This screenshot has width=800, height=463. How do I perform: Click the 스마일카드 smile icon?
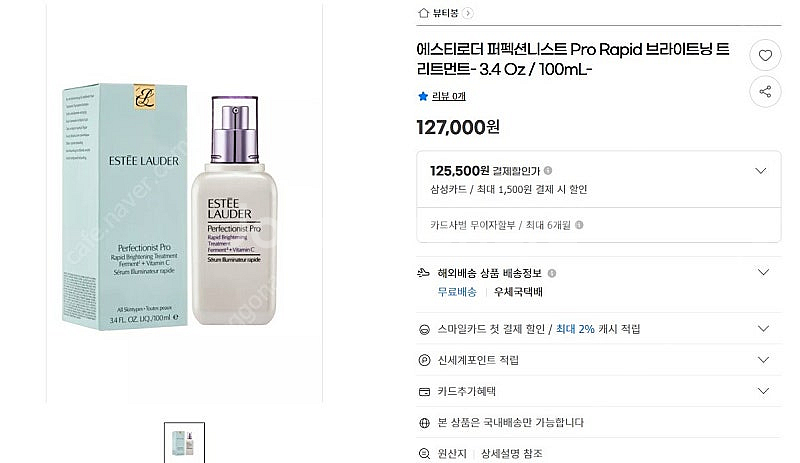pyautogui.click(x=423, y=329)
